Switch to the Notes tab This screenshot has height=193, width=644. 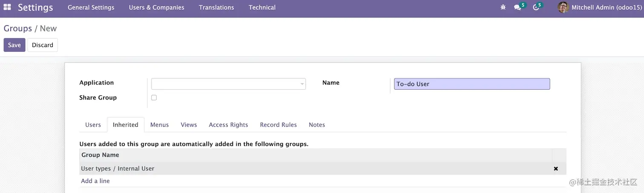click(x=317, y=125)
